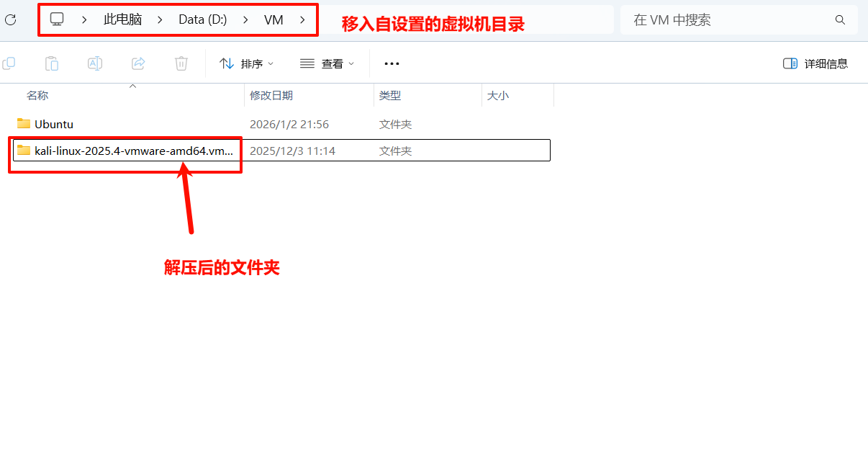Open the 排序 sort dropdown
The height and width of the screenshot is (474, 868).
point(246,63)
